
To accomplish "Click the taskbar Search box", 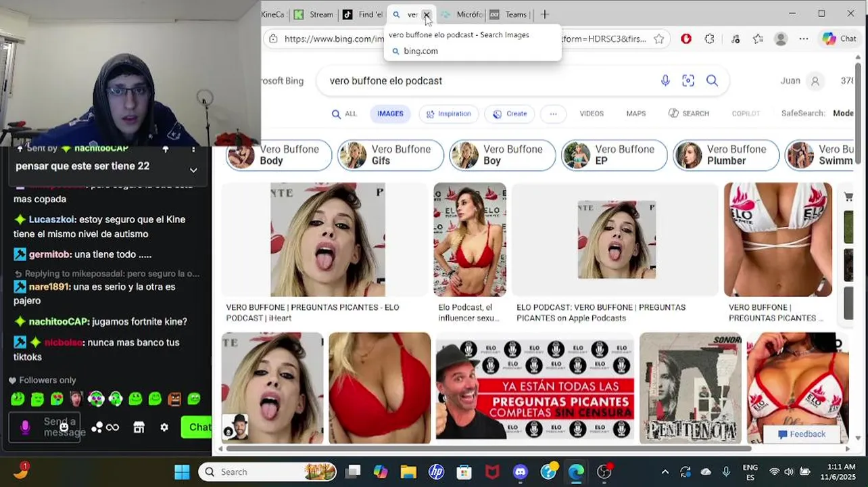I will pos(268,472).
